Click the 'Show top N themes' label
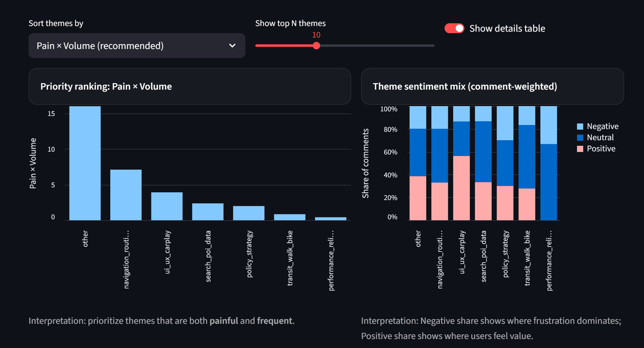 coord(290,23)
